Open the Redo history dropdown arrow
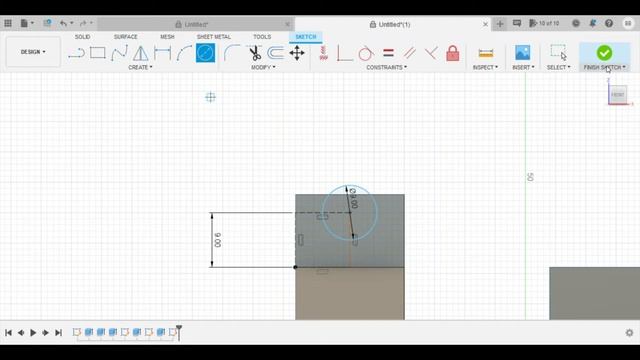The image size is (640, 360). coord(91,23)
